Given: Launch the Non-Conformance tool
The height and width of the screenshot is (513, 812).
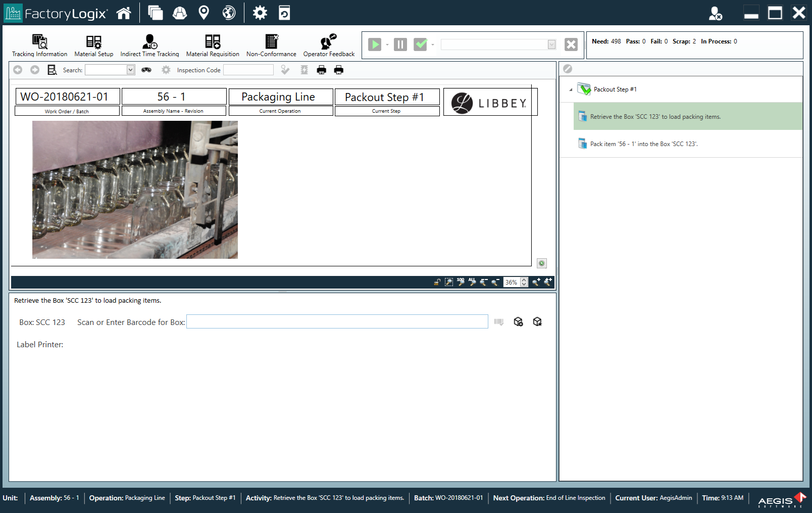Looking at the screenshot, I should (x=271, y=45).
